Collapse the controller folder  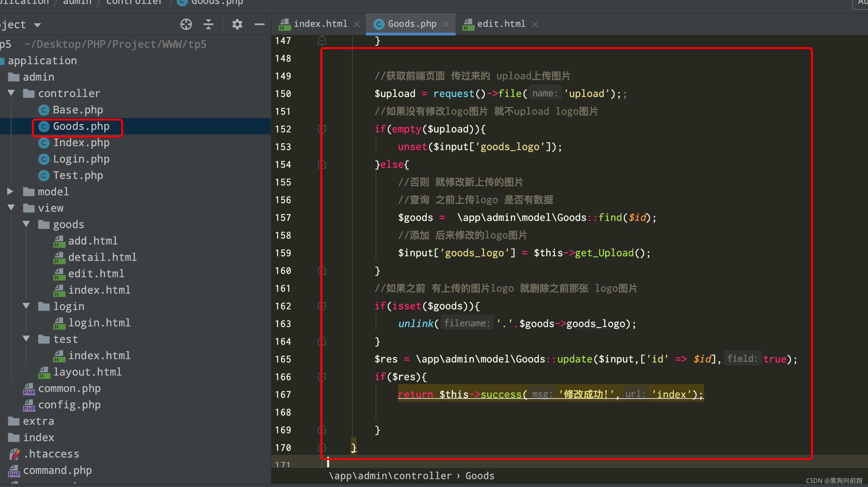tap(11, 93)
